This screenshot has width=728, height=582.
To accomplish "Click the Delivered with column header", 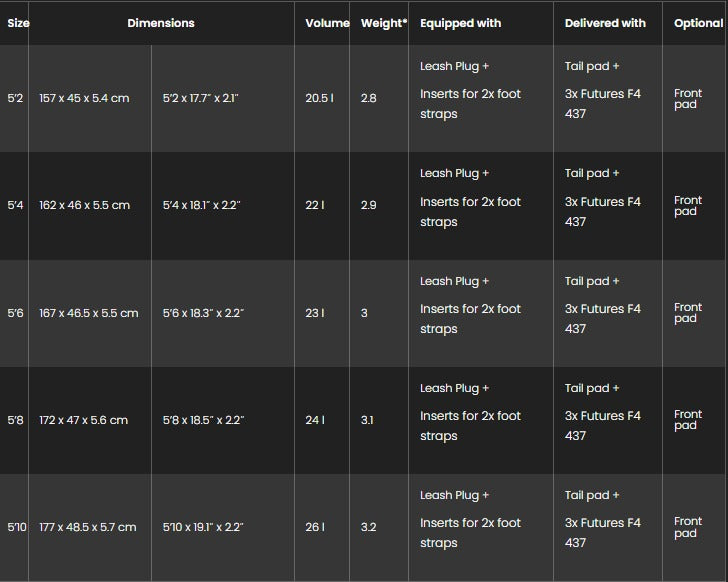I will tap(605, 23).
